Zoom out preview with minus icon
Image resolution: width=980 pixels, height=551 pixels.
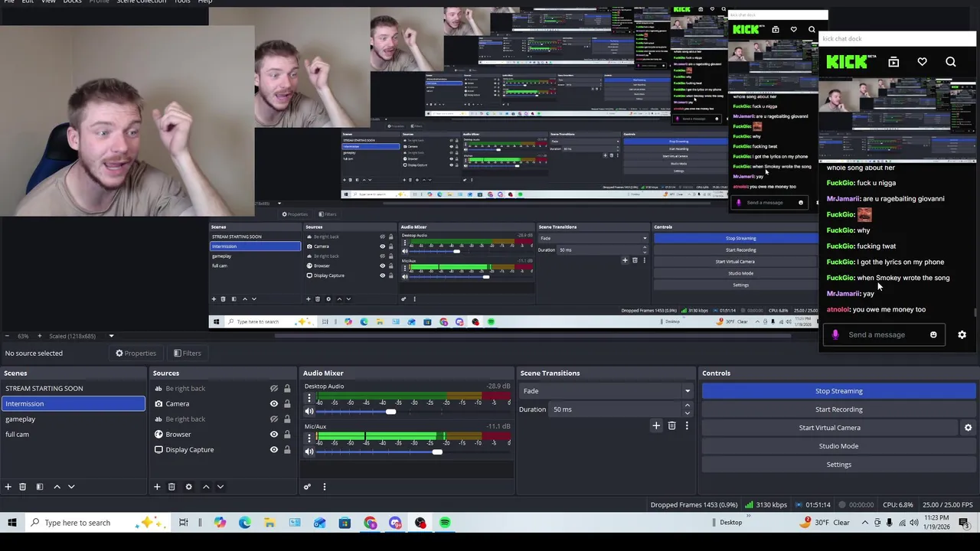(x=7, y=336)
